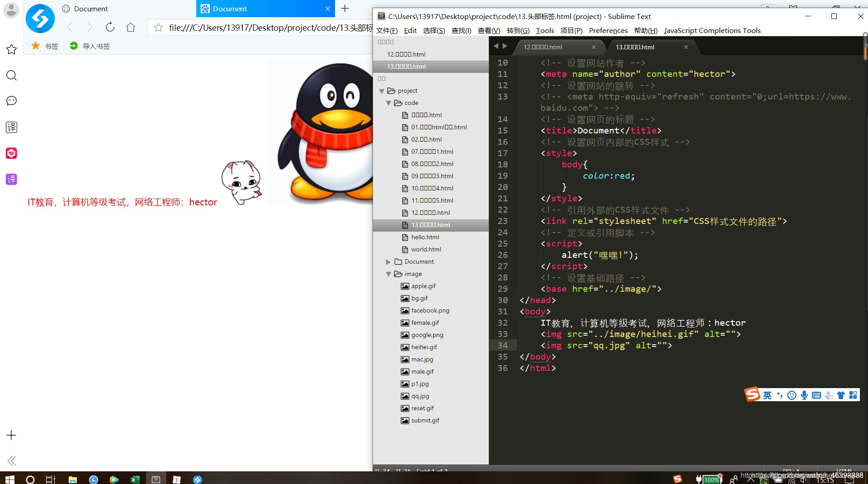This screenshot has width=868, height=484.
Task: Select heihei.gif in image folder
Action: pyautogui.click(x=424, y=347)
